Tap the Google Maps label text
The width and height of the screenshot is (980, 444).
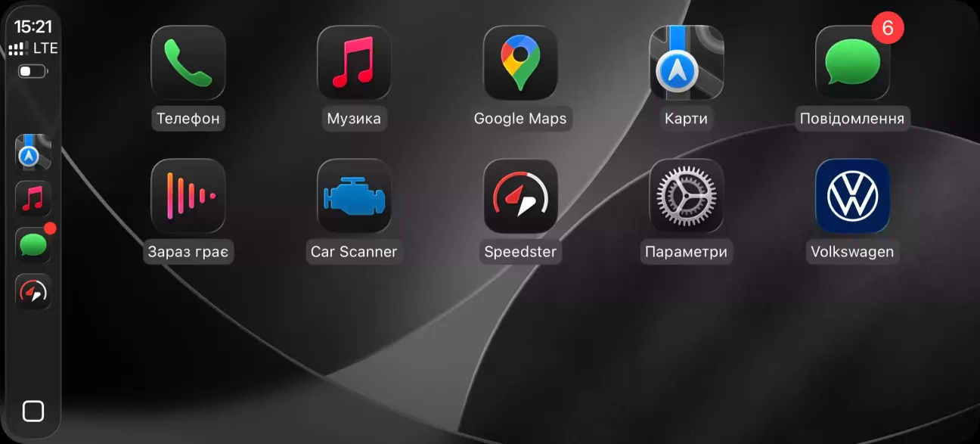click(520, 119)
